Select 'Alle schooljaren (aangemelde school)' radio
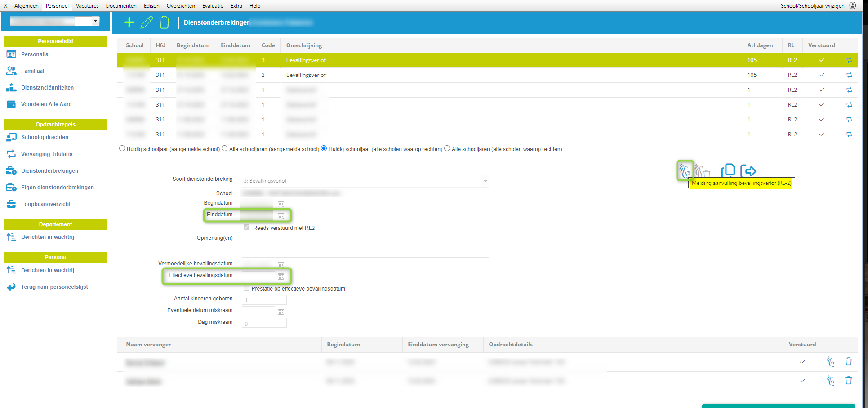 (225, 149)
